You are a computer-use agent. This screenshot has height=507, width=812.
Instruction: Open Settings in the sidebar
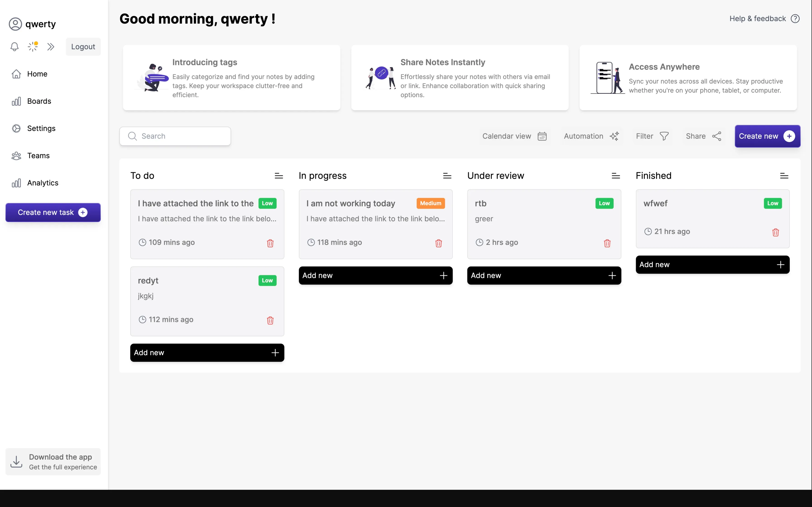[x=34, y=128]
